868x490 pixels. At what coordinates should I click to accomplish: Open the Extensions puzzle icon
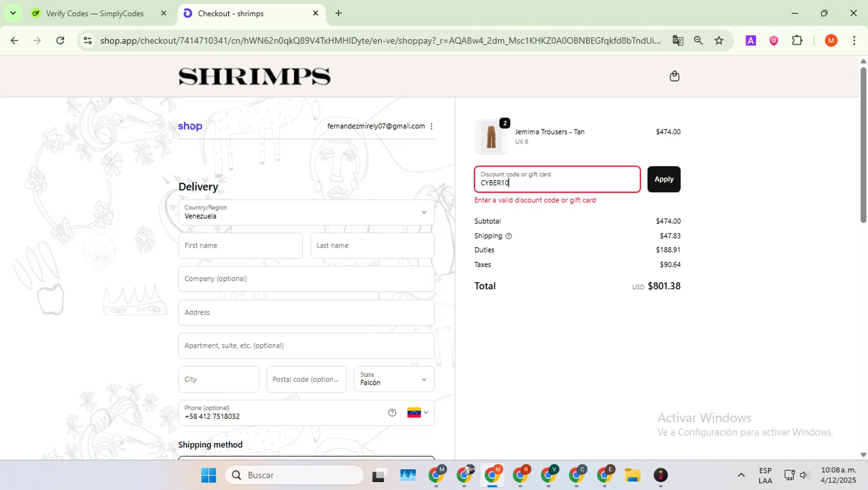(x=797, y=40)
